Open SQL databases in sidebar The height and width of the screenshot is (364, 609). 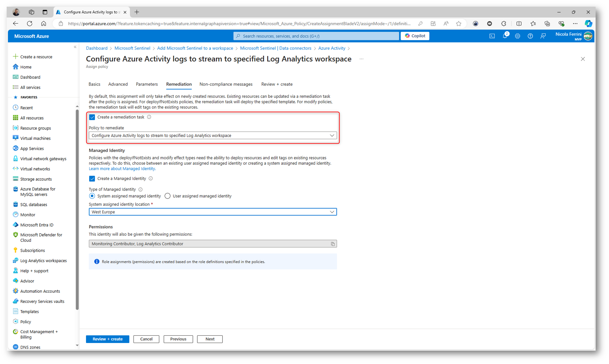[33, 204]
